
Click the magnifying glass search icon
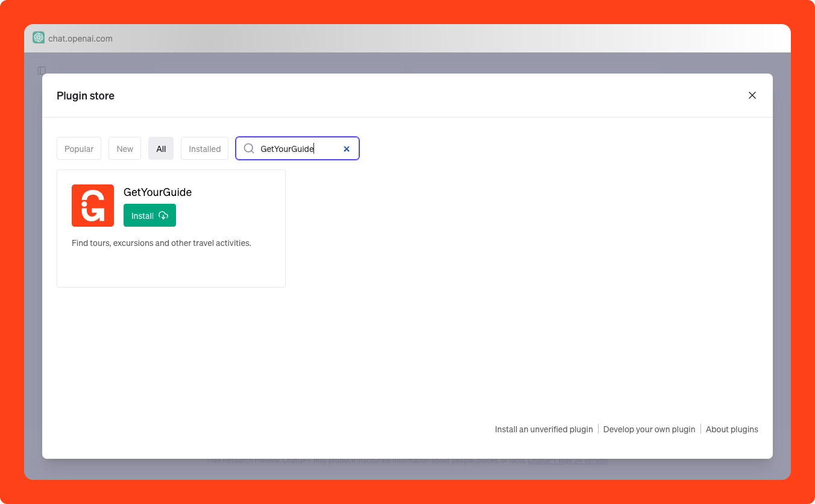coord(248,148)
